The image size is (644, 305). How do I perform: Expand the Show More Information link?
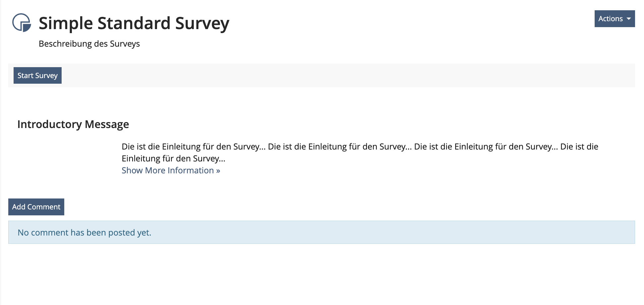click(x=168, y=170)
